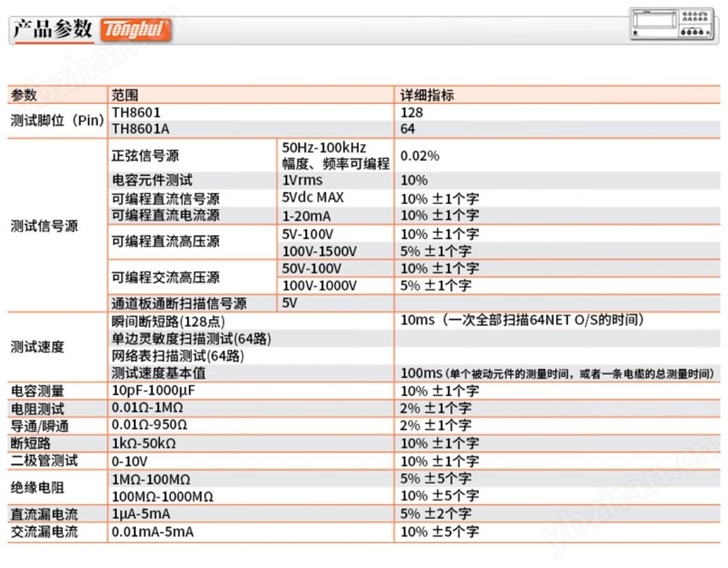
Task: Select the 测试信号源 row label
Action: tap(44, 225)
